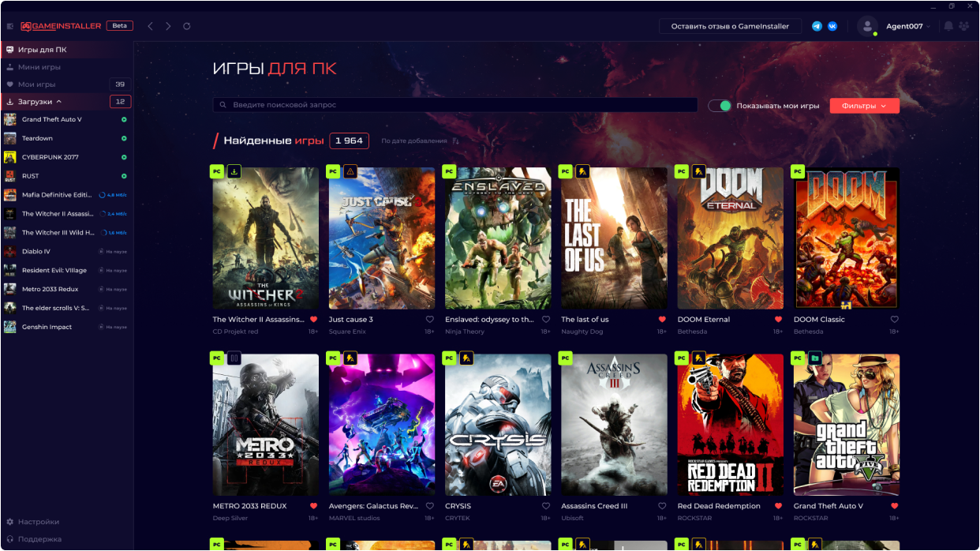Click the my games count badge 39
The image size is (980, 551).
point(120,84)
